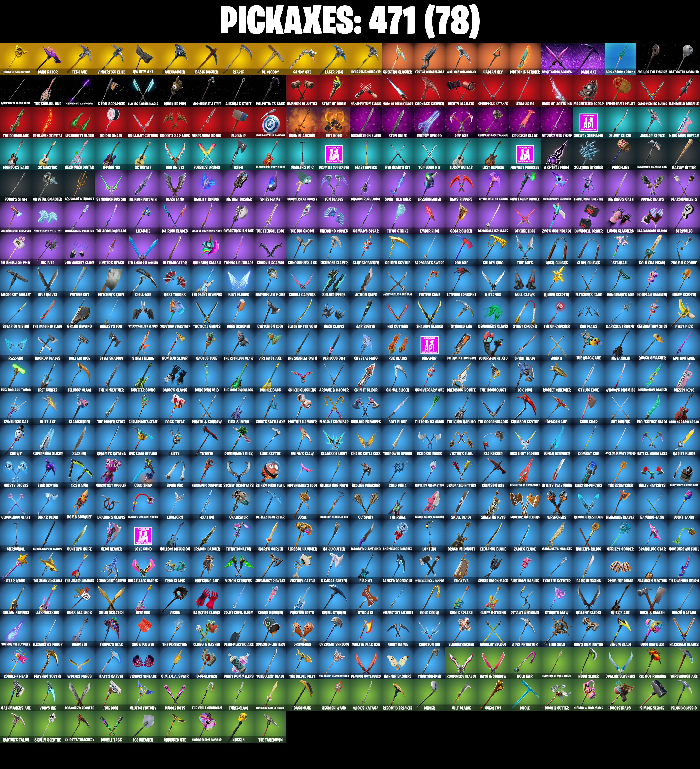Pick the Harley Hitter bat
This screenshot has width=700, height=769.
coord(684,154)
